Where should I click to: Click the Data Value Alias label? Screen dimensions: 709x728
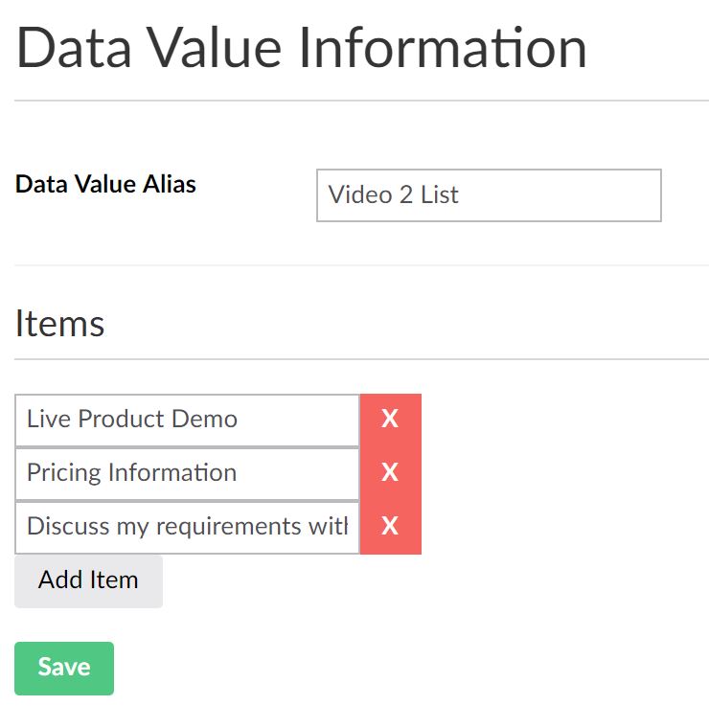pos(105,184)
